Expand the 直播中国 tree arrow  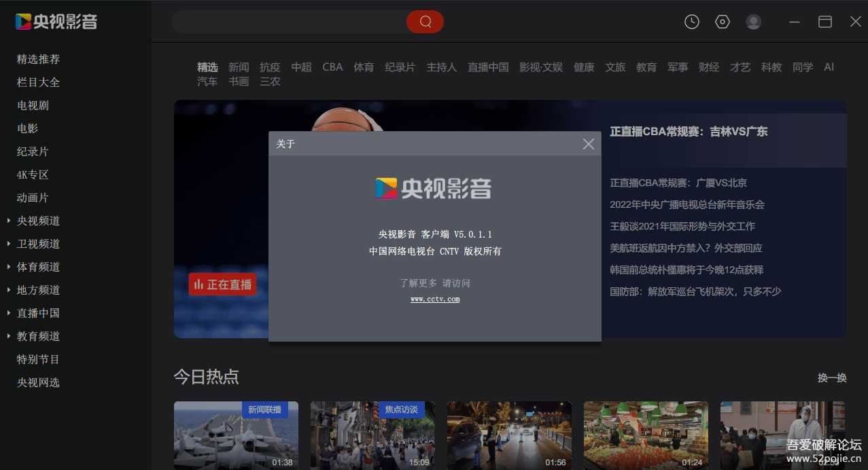pos(8,313)
